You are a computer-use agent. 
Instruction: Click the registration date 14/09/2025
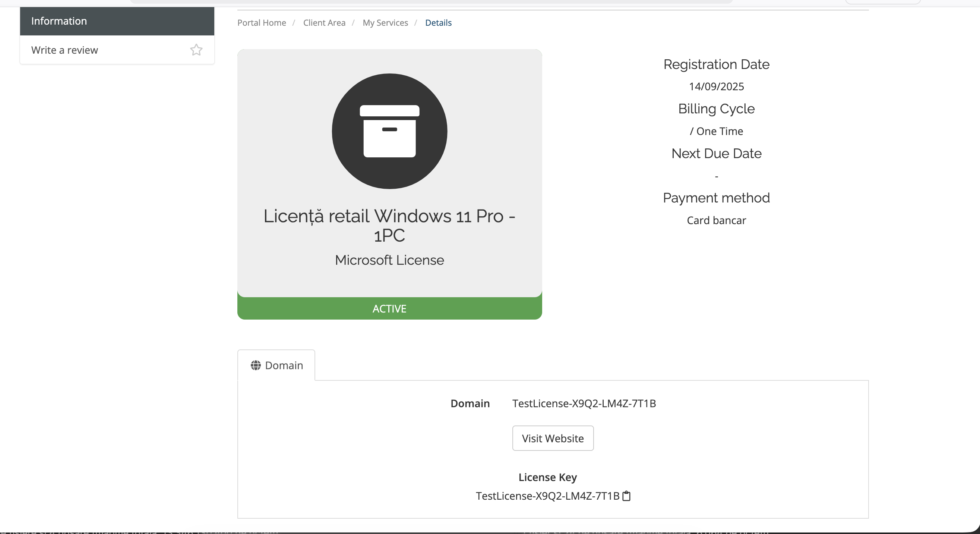tap(716, 87)
